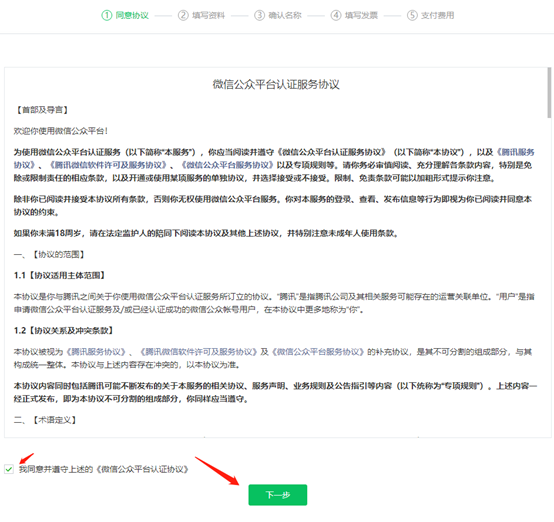554x522 pixels.
Task: Select the 同意协议 step label
Action: click(x=132, y=15)
